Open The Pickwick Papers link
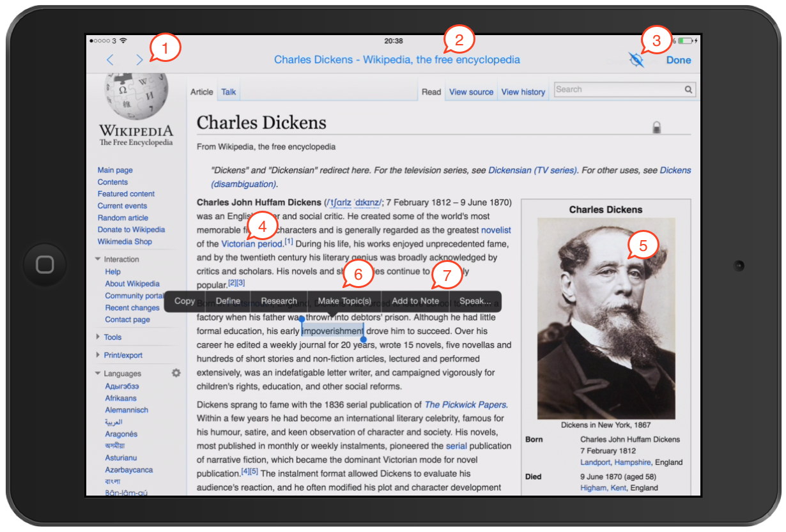This screenshot has height=532, width=786. pos(466,404)
